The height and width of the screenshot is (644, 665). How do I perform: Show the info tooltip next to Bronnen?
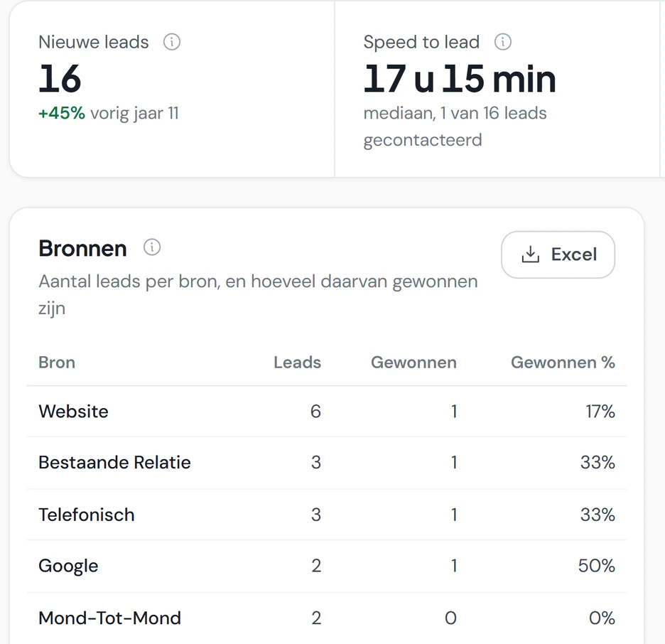152,247
